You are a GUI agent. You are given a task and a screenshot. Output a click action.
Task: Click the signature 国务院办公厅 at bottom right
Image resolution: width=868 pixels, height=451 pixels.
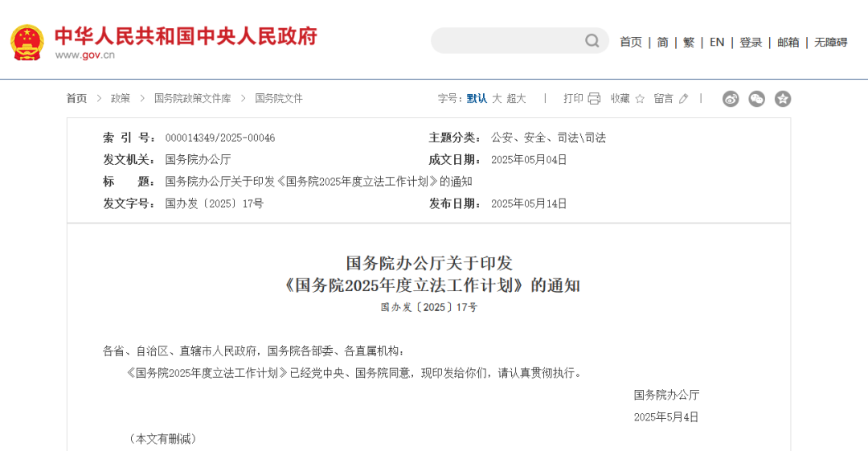(666, 395)
